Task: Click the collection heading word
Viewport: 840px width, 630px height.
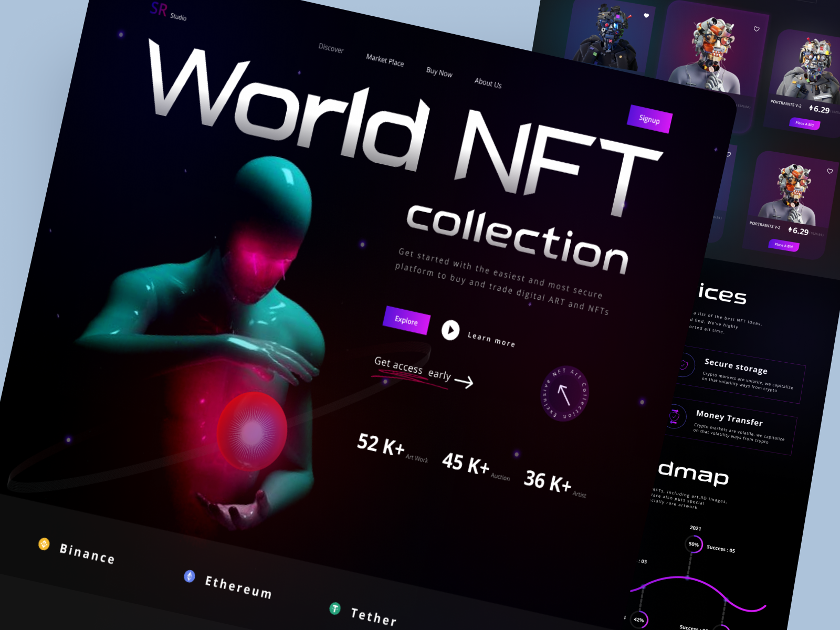Action: coord(518,239)
